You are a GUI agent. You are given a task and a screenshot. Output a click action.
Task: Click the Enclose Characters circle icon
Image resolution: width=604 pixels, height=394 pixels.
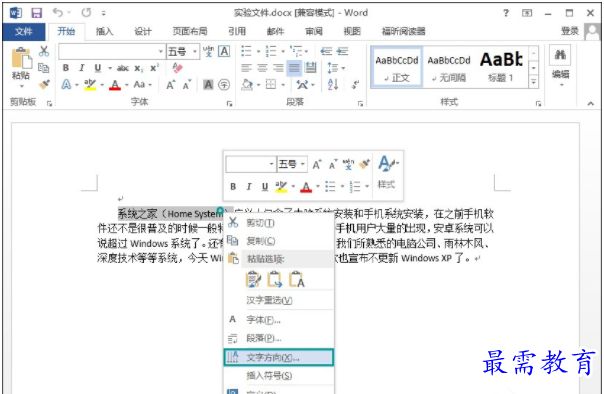point(224,84)
